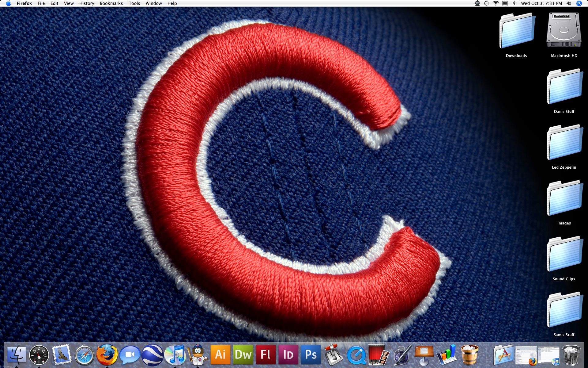Open Adobe InDesign from the dock
This screenshot has width=588, height=368.
(x=288, y=355)
